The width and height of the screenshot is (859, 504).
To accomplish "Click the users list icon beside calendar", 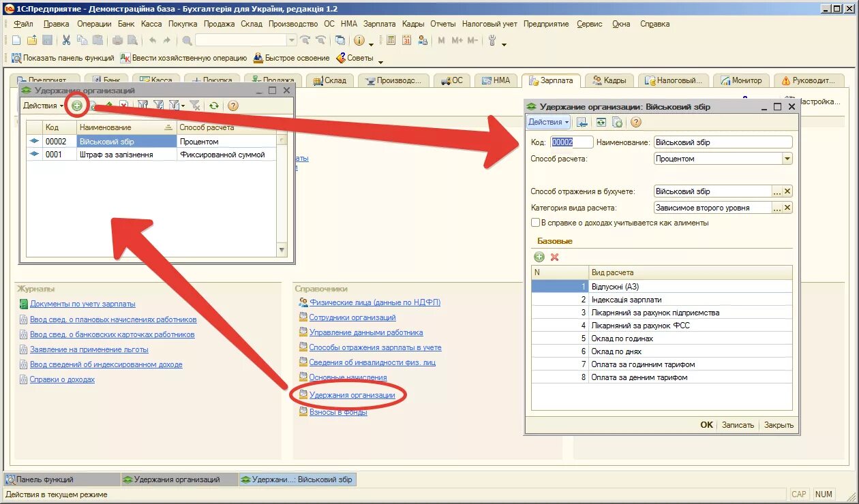I will tap(421, 40).
